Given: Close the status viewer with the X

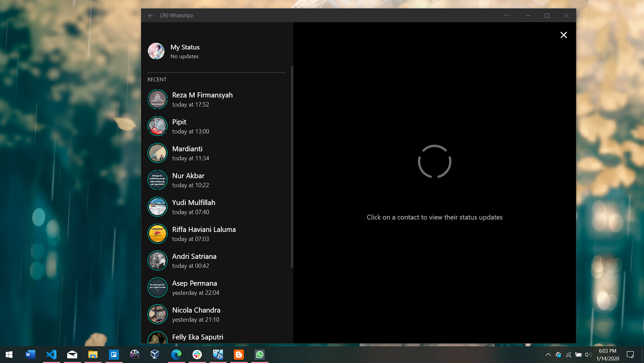Looking at the screenshot, I should point(563,35).
